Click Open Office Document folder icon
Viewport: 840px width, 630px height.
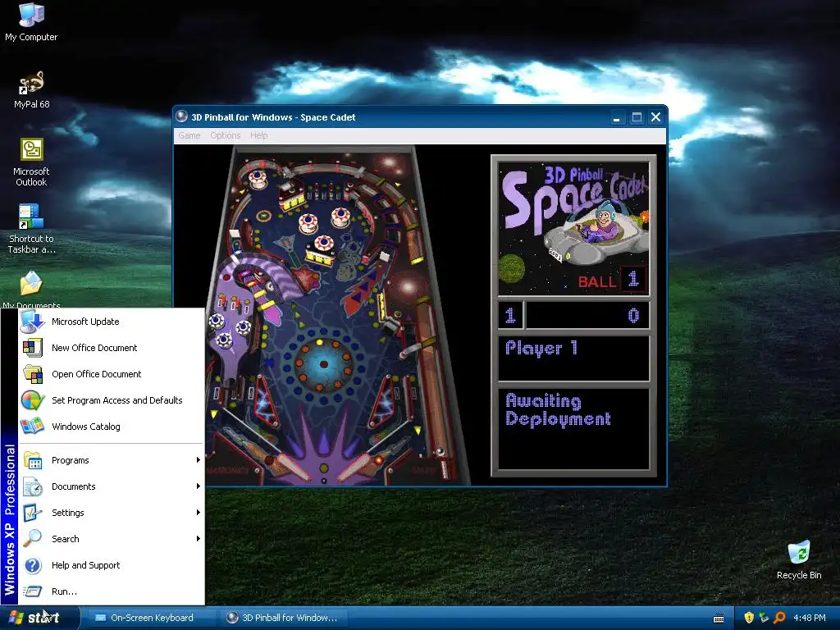[33, 374]
